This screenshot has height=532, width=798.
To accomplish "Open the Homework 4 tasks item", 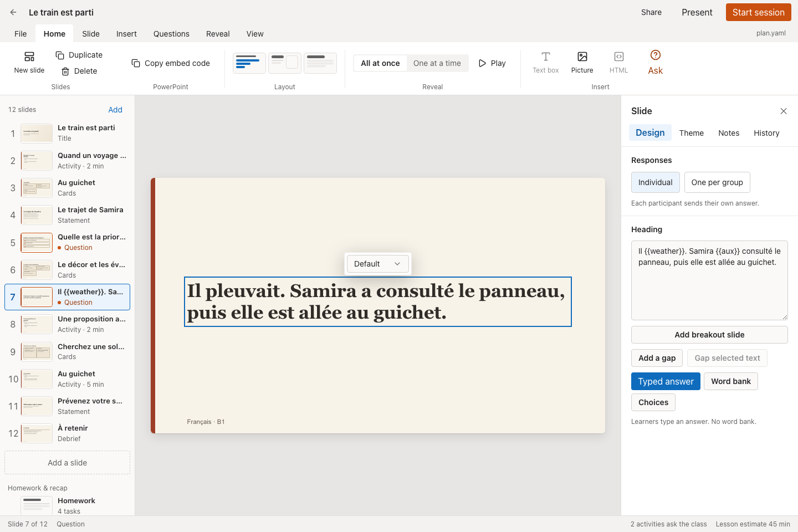I will point(67,505).
